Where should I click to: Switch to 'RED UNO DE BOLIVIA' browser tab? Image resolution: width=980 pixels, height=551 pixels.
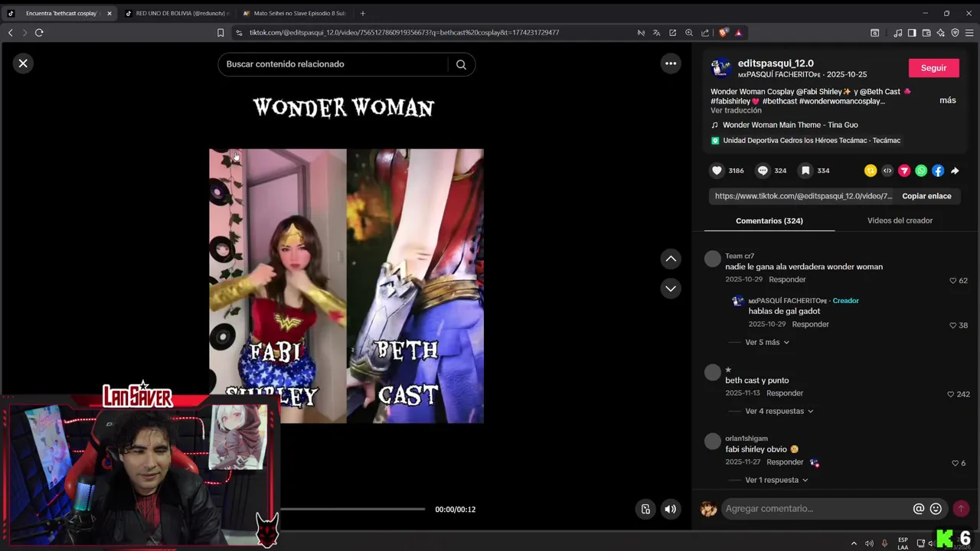[176, 13]
